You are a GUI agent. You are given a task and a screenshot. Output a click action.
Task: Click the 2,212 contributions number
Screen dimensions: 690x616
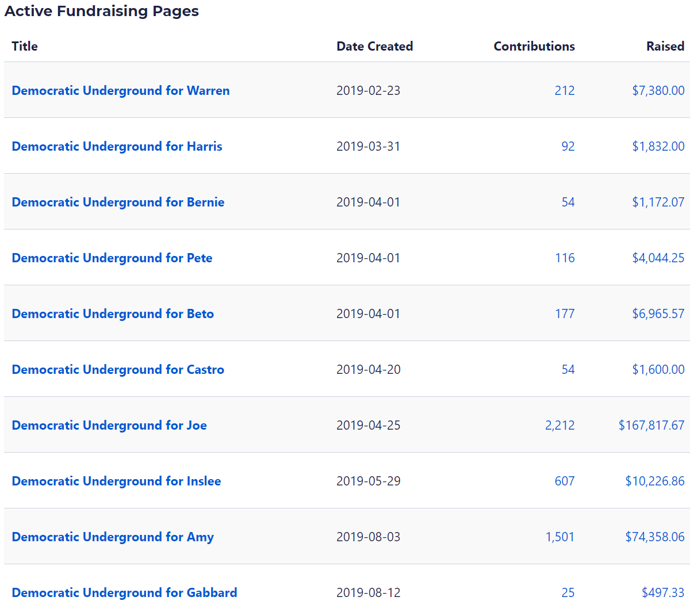tap(559, 426)
